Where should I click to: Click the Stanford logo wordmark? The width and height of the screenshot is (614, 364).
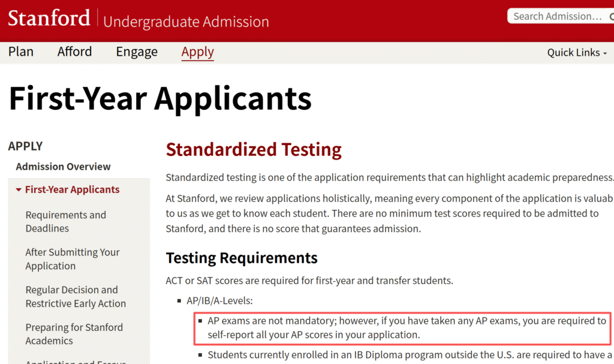coord(49,18)
